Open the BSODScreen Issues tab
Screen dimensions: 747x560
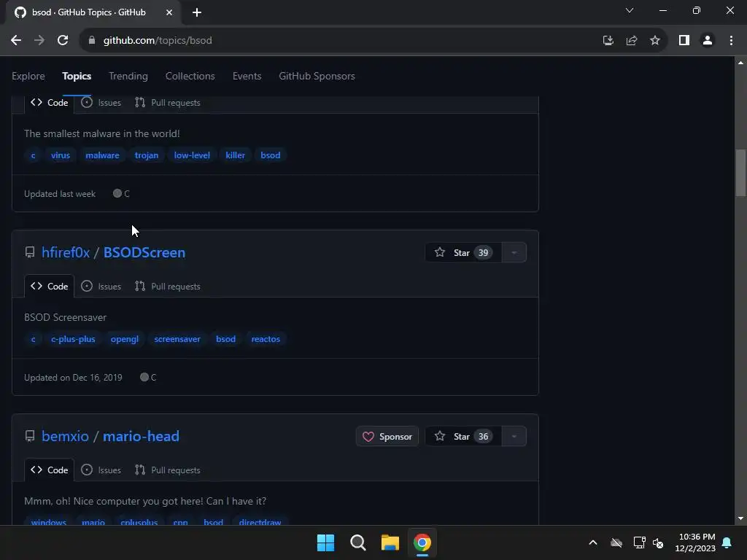click(101, 286)
